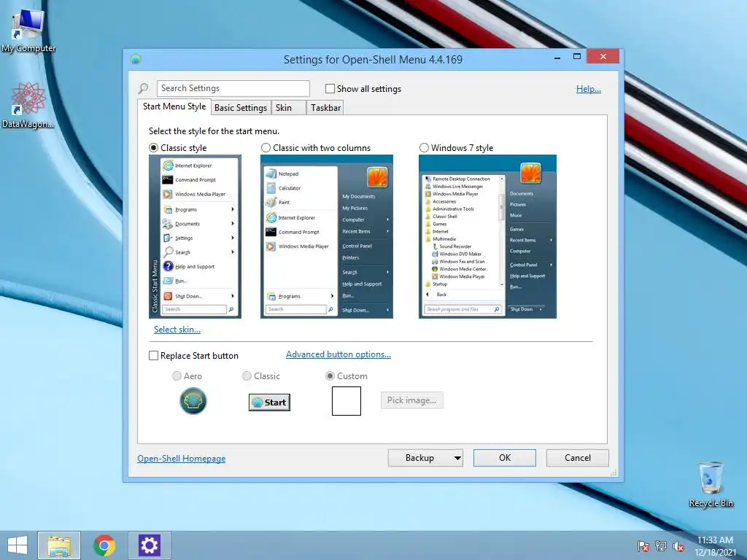Choose Windows 7 style radio button
This screenshot has width=747, height=560.
click(424, 147)
